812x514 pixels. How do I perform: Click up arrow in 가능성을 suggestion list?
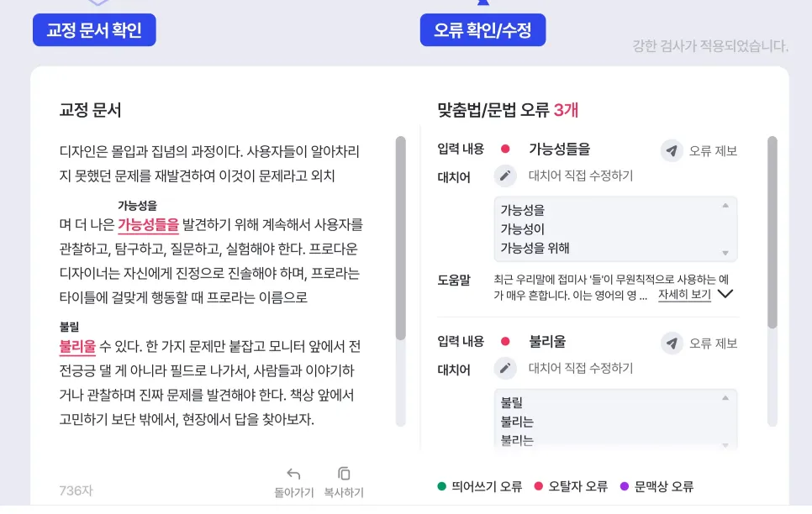(725, 206)
